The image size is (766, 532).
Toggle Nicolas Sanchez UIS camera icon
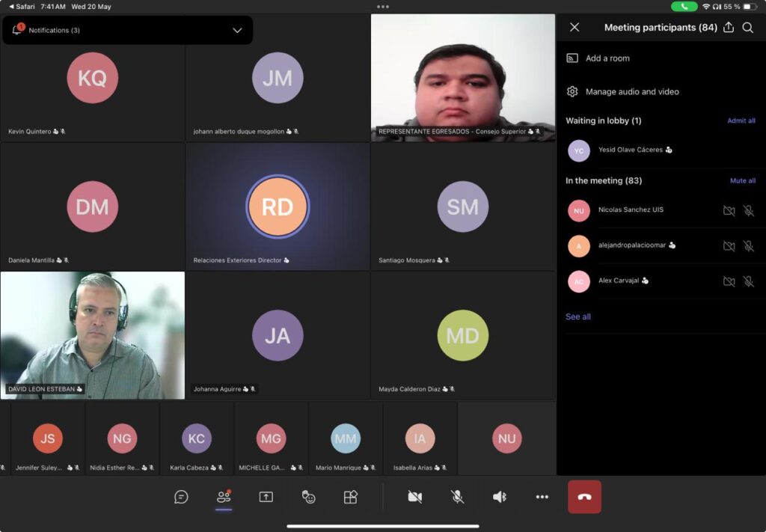[729, 210]
